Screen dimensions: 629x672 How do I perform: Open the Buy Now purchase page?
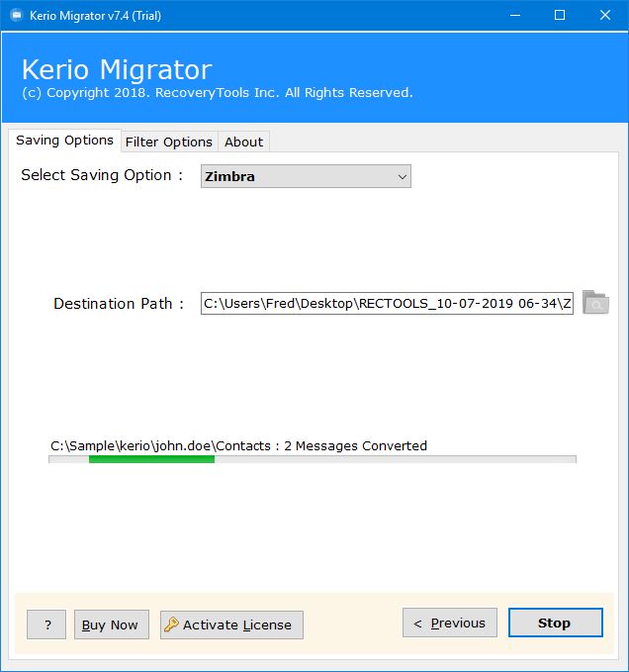(x=112, y=624)
